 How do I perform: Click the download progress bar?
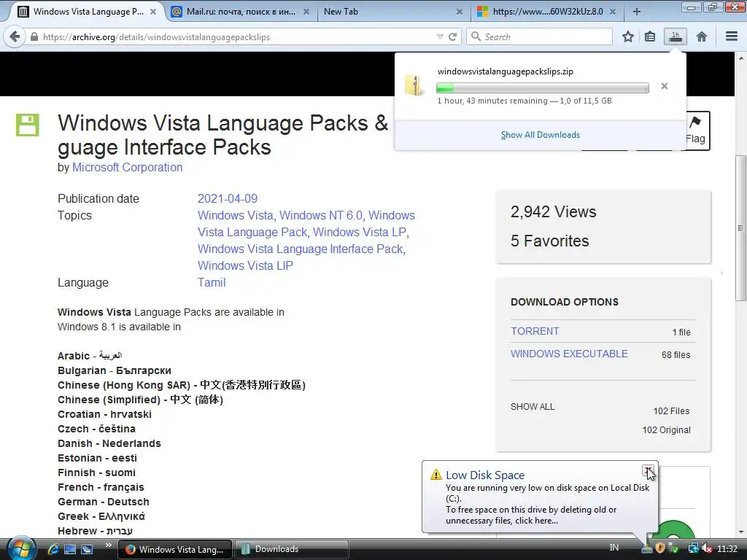coord(542,87)
